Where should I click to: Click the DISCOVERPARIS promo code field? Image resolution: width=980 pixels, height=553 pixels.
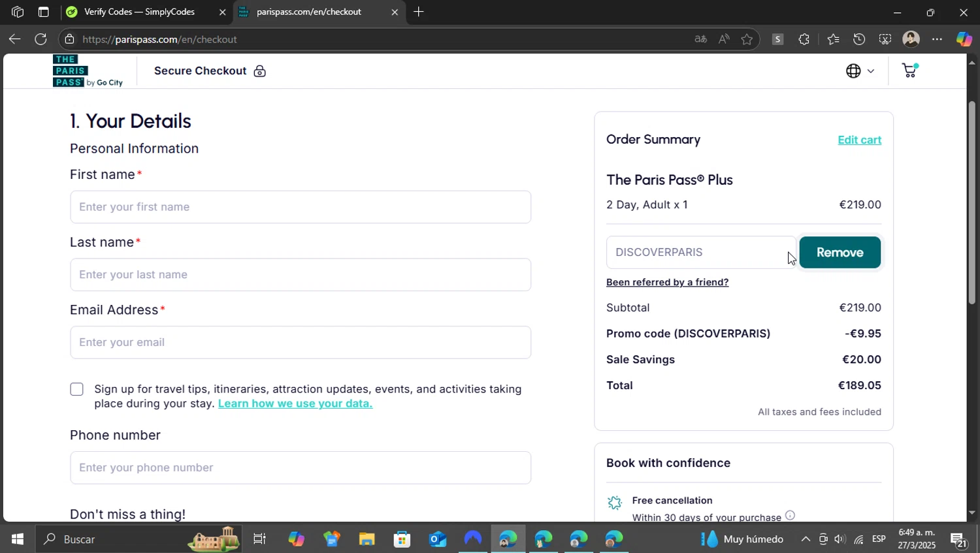coord(701,252)
